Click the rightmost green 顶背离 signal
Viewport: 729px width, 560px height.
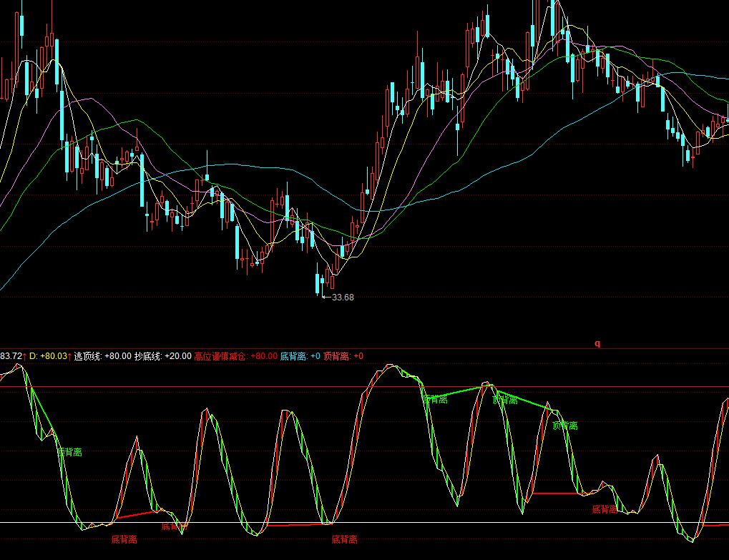(x=564, y=426)
